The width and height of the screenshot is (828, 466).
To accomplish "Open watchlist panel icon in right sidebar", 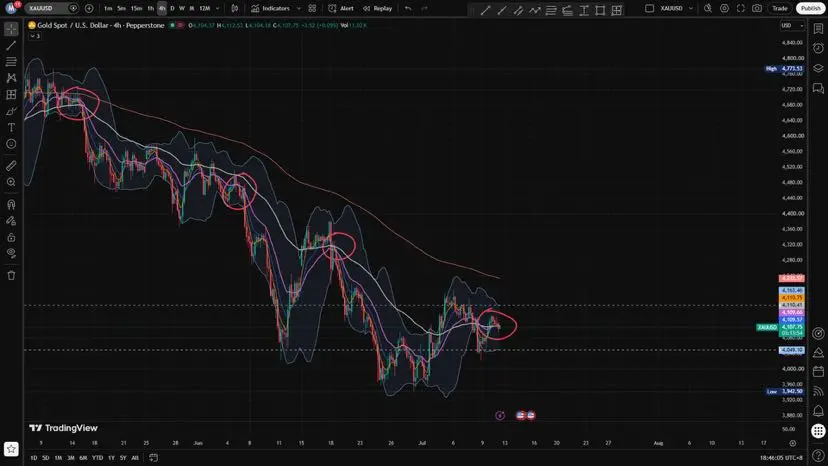I will tap(818, 29).
